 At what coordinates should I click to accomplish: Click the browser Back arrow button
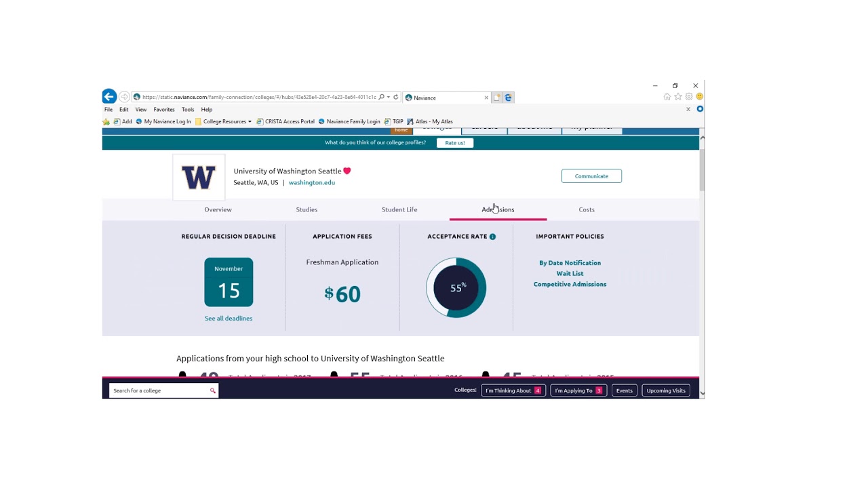point(109,97)
